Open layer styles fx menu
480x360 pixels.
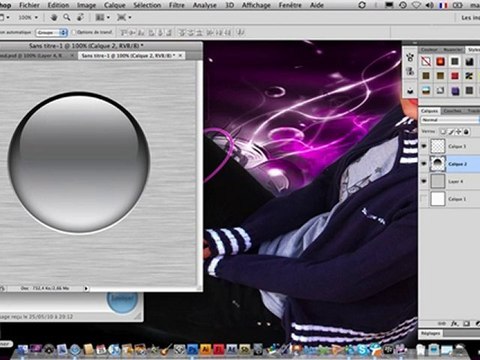pyautogui.click(x=454, y=323)
